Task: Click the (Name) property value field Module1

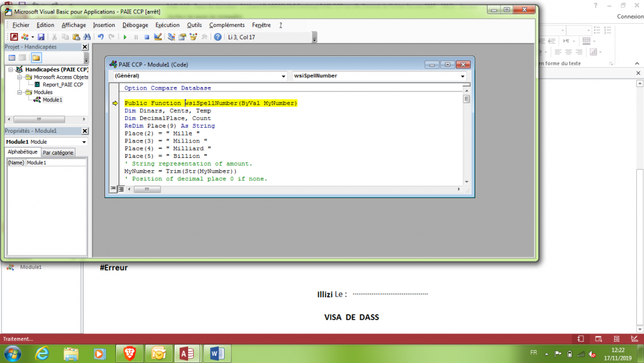Action: [x=56, y=162]
